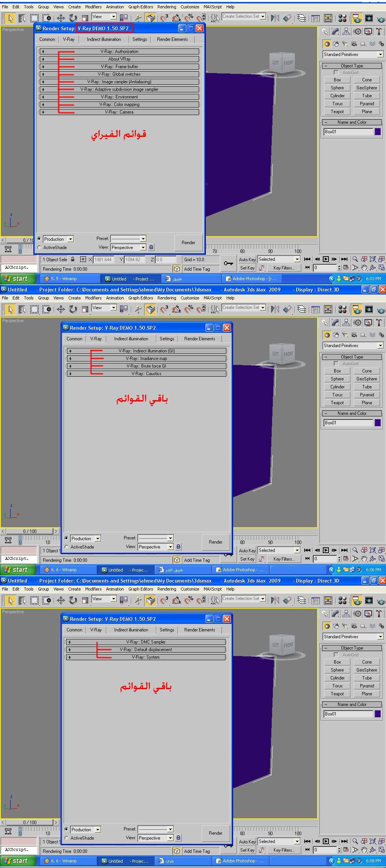Click the 0 / 100 time slider in the bottom screenshot
This screenshot has width=386, height=868.
(30, 823)
